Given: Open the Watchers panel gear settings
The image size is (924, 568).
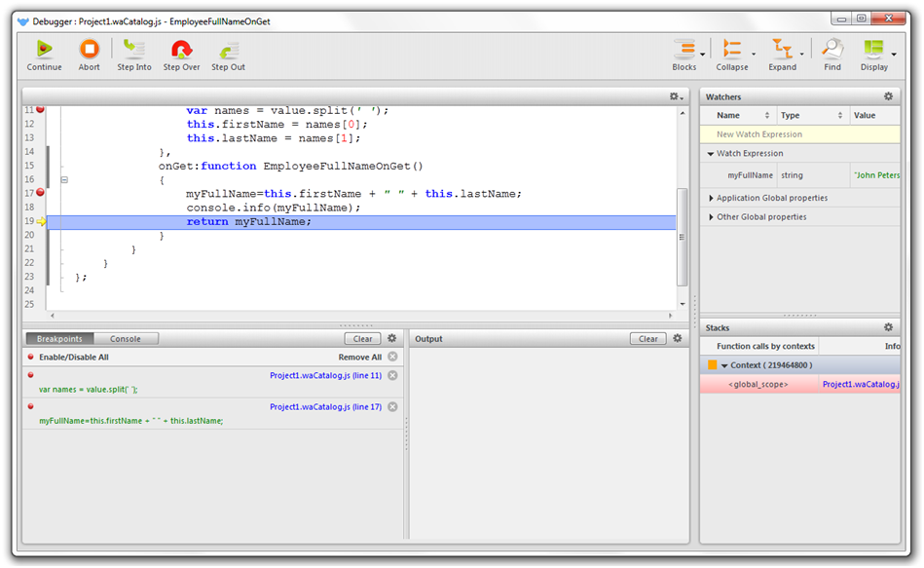Looking at the screenshot, I should [888, 97].
